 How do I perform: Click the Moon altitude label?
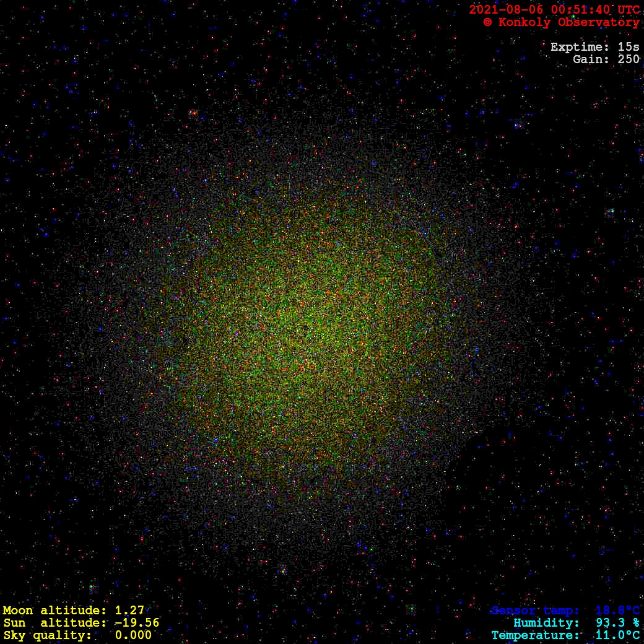(54, 611)
